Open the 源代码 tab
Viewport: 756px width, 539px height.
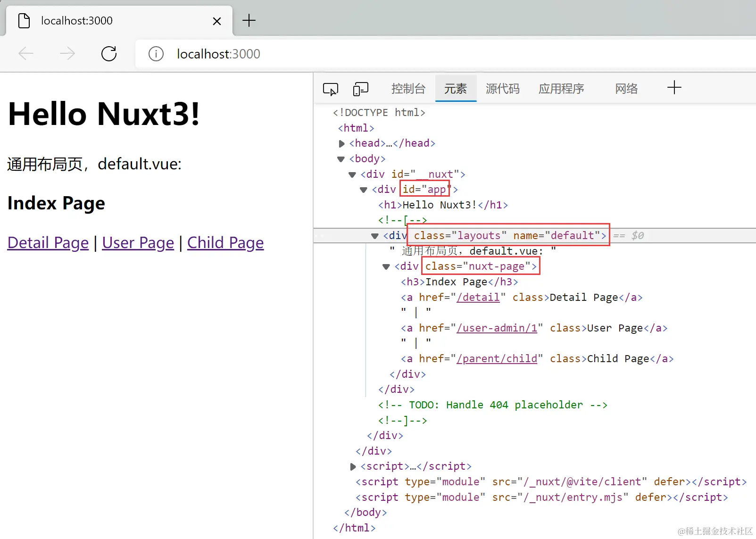[503, 89]
